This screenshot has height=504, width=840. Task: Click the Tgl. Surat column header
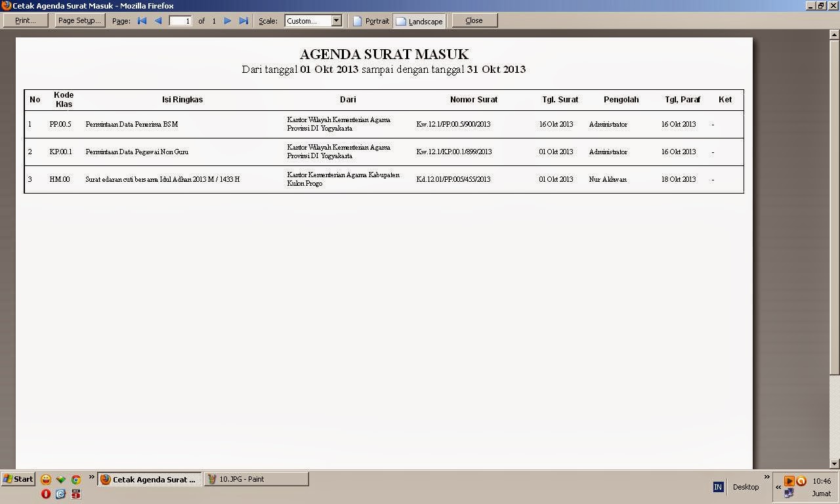click(560, 100)
